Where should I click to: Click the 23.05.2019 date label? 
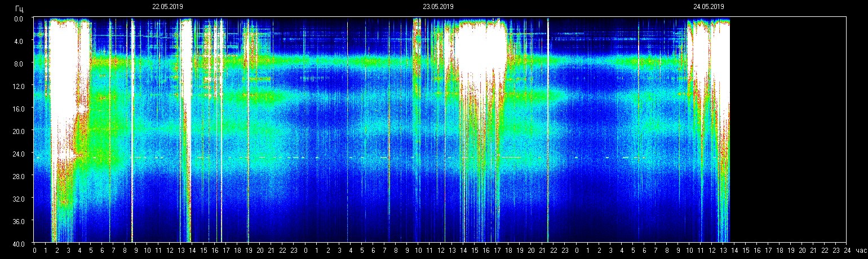pyautogui.click(x=438, y=7)
